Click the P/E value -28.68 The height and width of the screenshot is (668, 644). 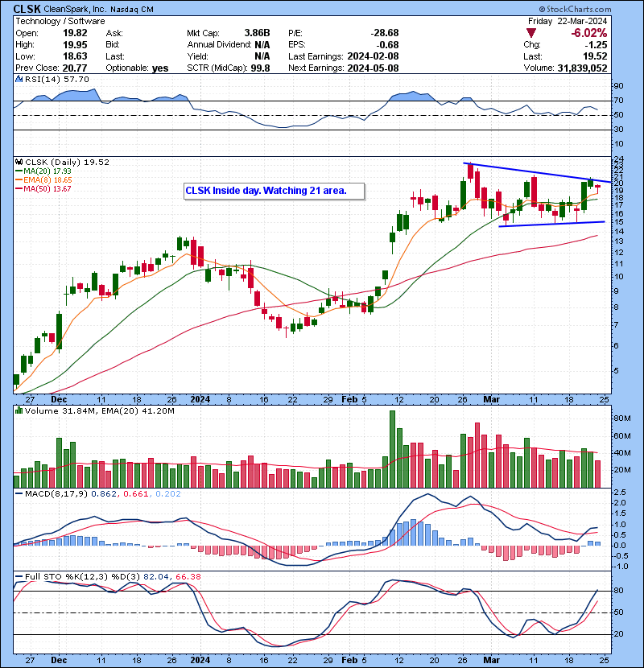coord(385,33)
